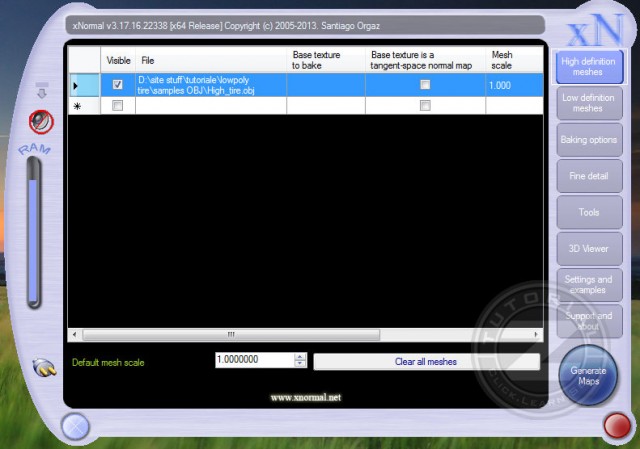Click right arrow of horizontal scrollbar
Viewport: 640px width, 449px height.
coord(538,334)
